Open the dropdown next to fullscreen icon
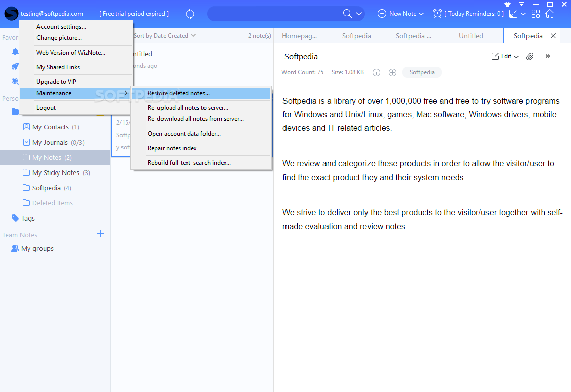The image size is (571, 392). 523,14
